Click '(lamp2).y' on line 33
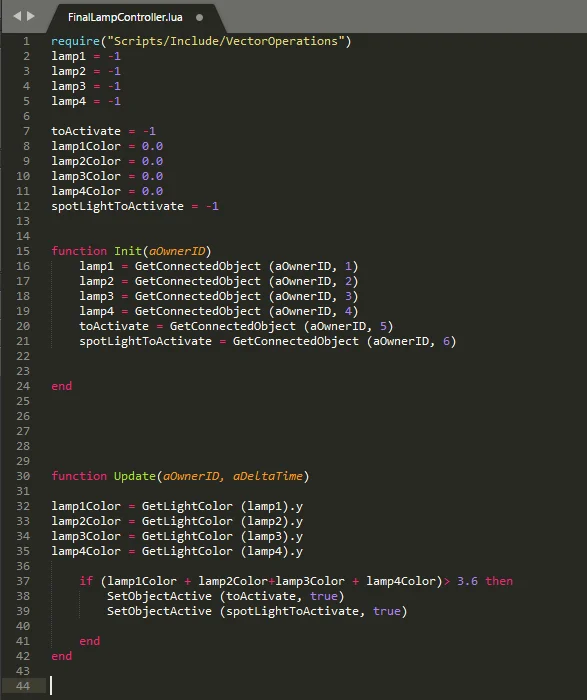The width and height of the screenshot is (587, 700). pyautogui.click(x=272, y=521)
